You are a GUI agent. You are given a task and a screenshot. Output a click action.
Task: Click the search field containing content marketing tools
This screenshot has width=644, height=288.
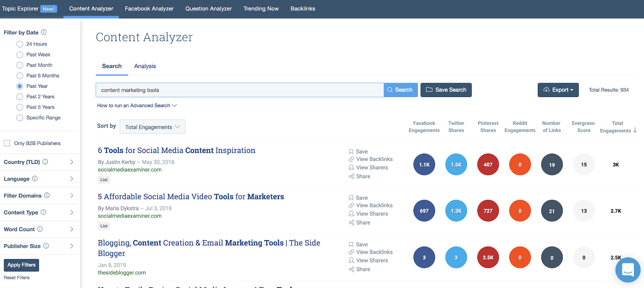coord(239,90)
